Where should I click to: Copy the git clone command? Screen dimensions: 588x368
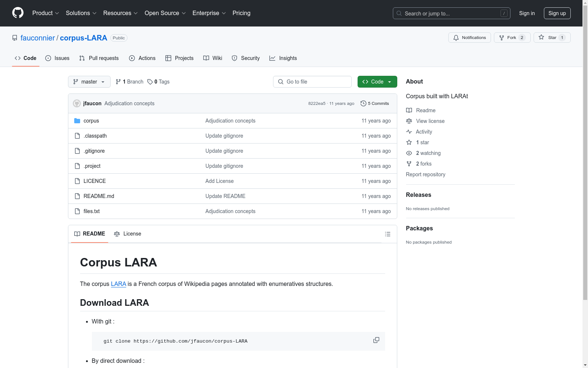tap(376, 340)
